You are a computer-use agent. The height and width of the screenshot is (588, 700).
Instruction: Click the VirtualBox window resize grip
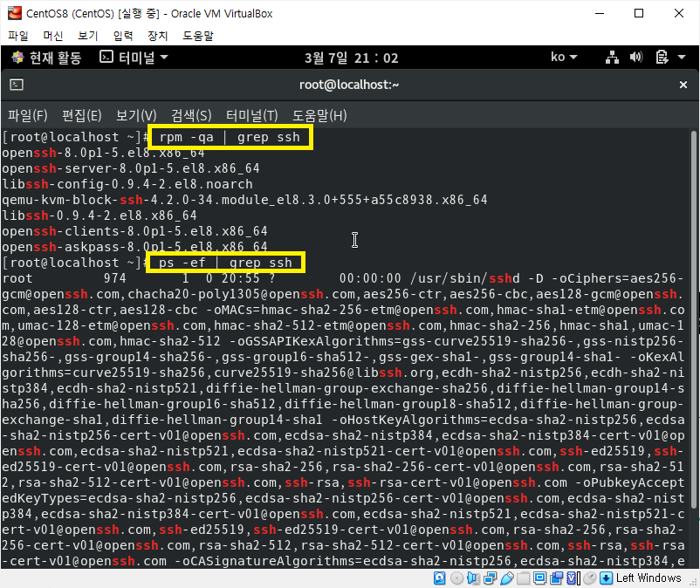pyautogui.click(x=693, y=581)
